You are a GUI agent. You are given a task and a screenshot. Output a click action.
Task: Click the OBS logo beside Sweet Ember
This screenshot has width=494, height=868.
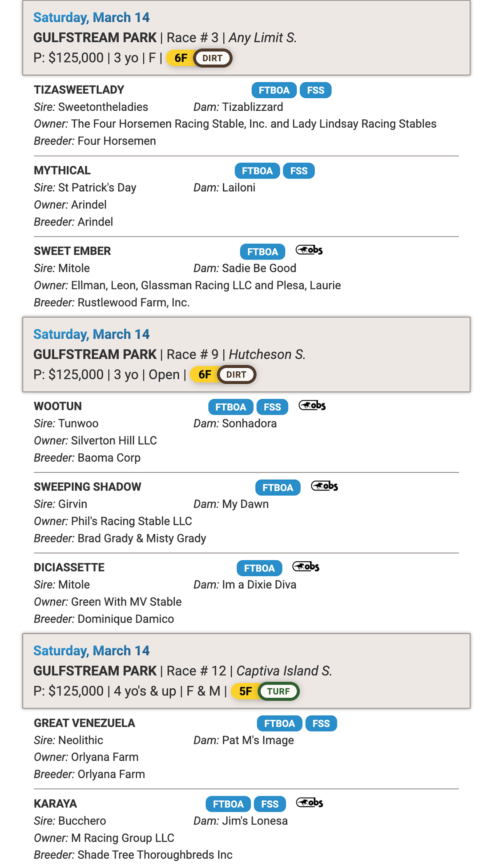click(x=309, y=250)
